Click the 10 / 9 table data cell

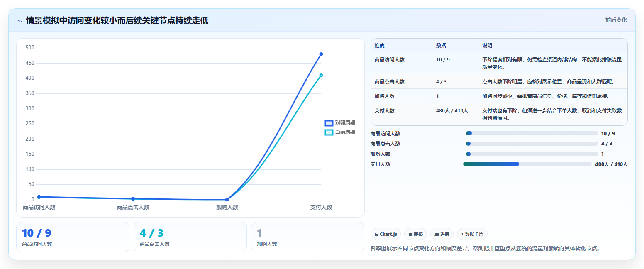[x=443, y=59]
